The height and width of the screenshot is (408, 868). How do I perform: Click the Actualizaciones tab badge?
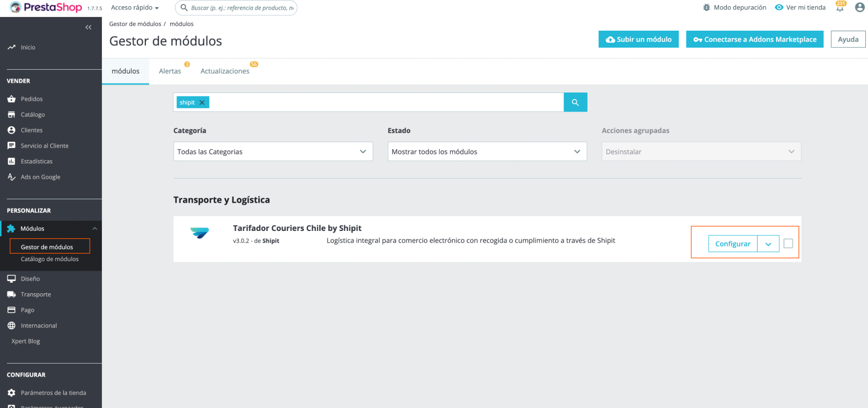(x=254, y=64)
